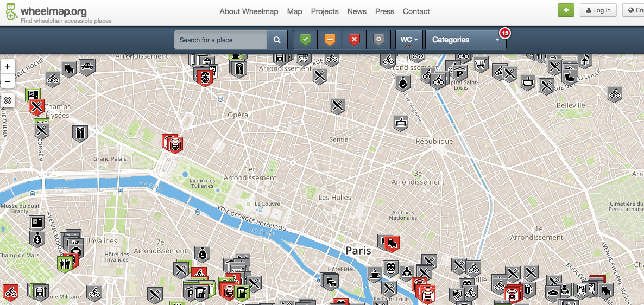Select the red restaurant marker at Champs Élysées

pyautogui.click(x=37, y=107)
